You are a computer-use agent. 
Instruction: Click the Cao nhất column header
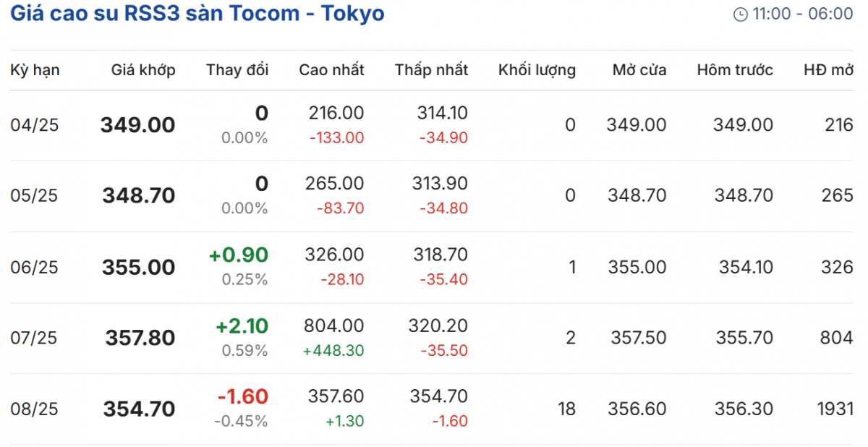coord(332,70)
